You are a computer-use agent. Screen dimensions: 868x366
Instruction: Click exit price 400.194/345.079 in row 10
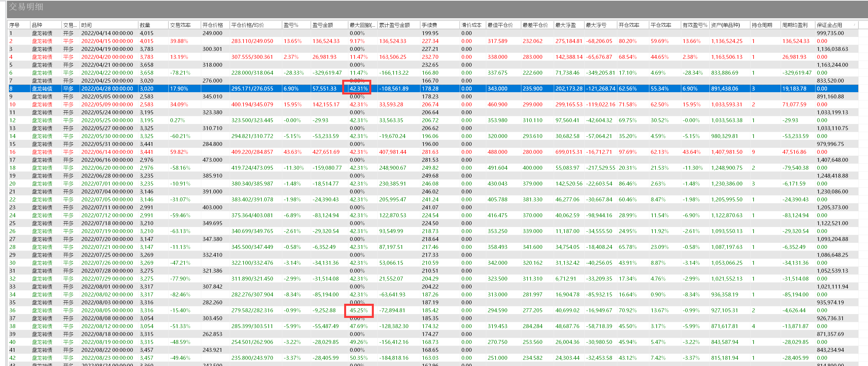click(252, 105)
